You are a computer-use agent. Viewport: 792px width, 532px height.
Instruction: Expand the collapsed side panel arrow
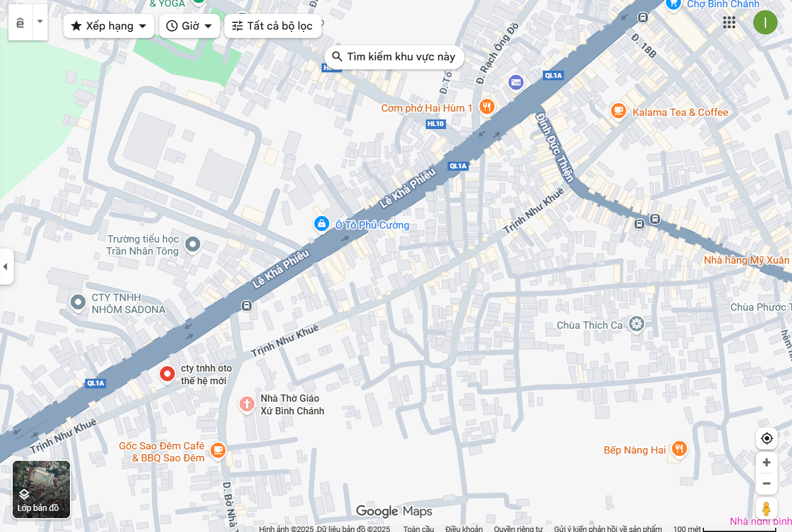(6, 266)
